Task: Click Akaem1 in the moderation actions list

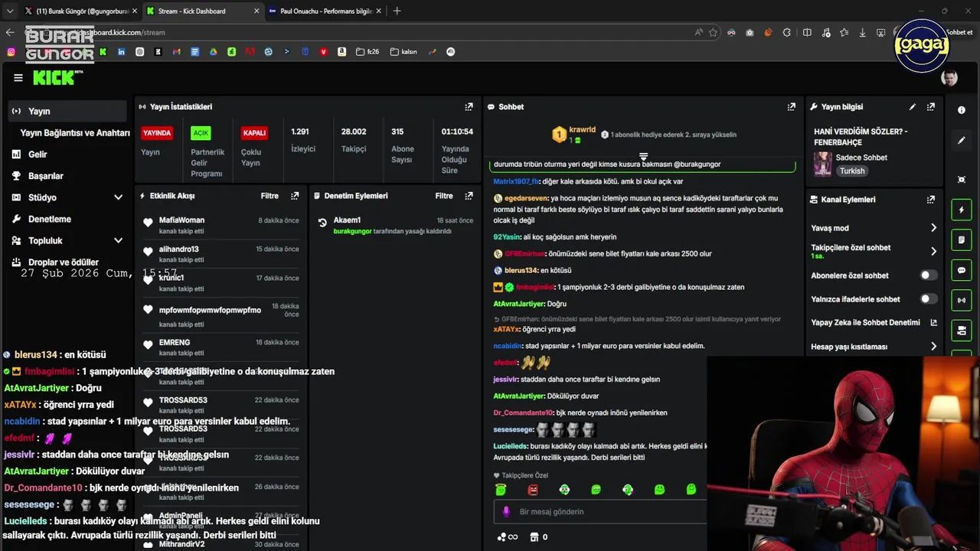Action: click(347, 220)
